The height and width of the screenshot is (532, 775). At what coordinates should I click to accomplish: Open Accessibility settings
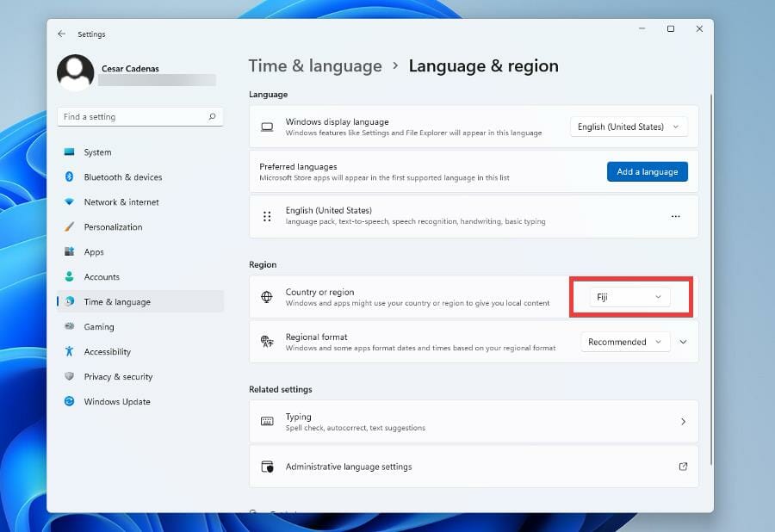[140, 352]
